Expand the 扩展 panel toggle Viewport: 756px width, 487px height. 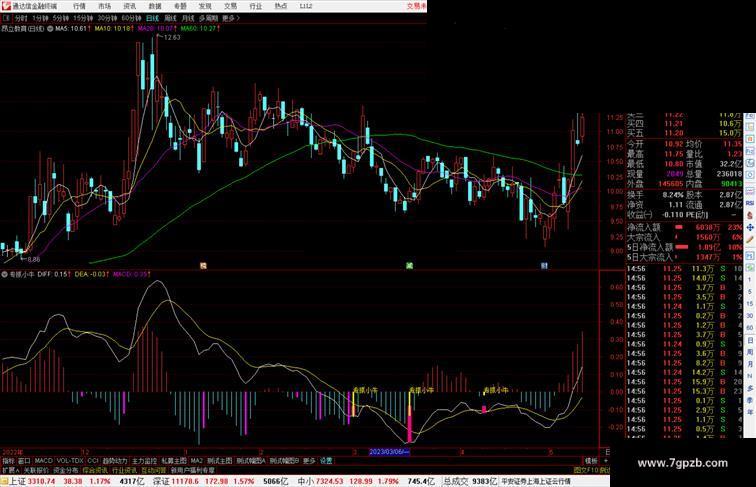(10, 470)
